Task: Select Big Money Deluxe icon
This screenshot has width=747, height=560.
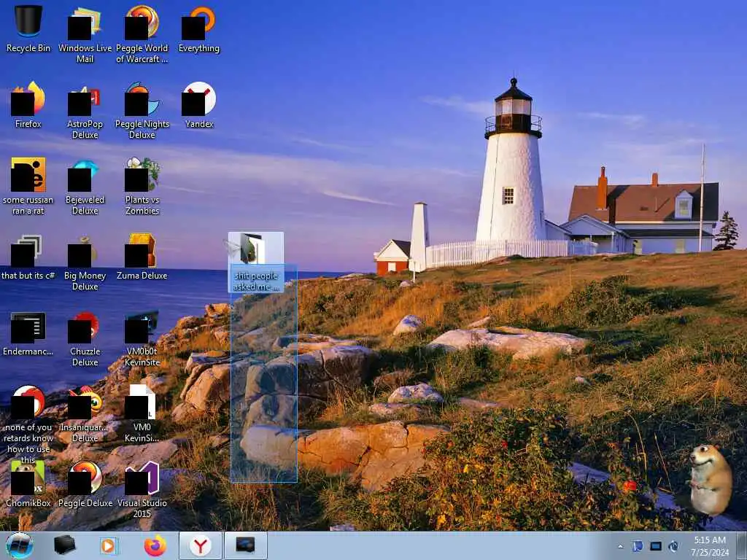Action: click(85, 262)
